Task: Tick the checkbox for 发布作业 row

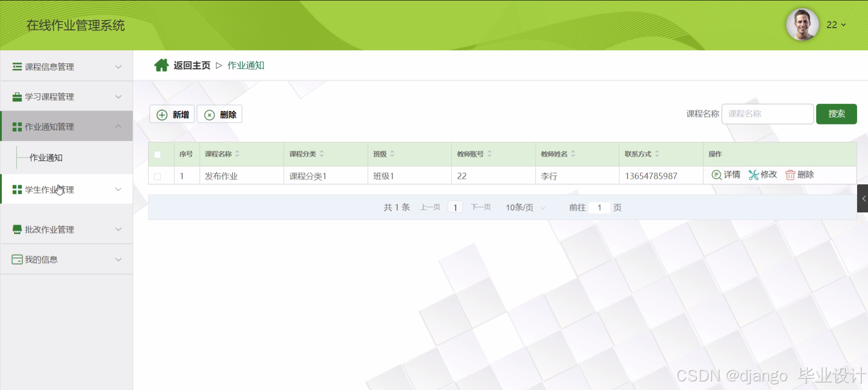Action: (157, 176)
